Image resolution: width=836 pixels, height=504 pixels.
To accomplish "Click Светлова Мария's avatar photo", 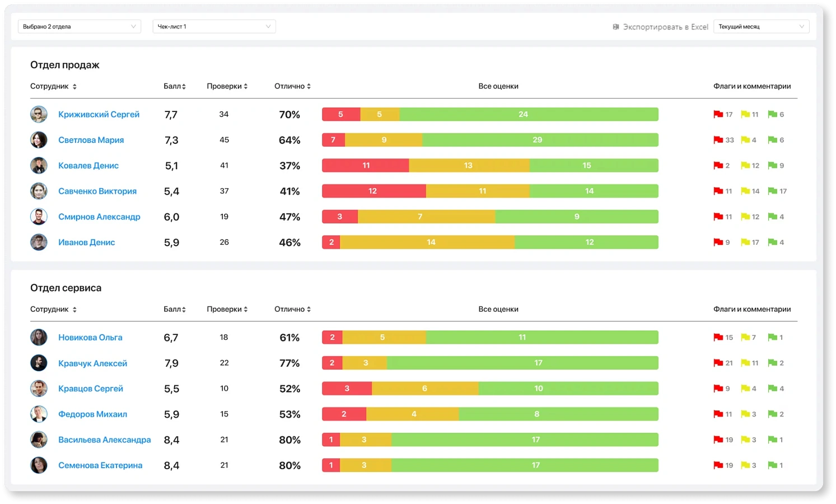I will coord(39,140).
